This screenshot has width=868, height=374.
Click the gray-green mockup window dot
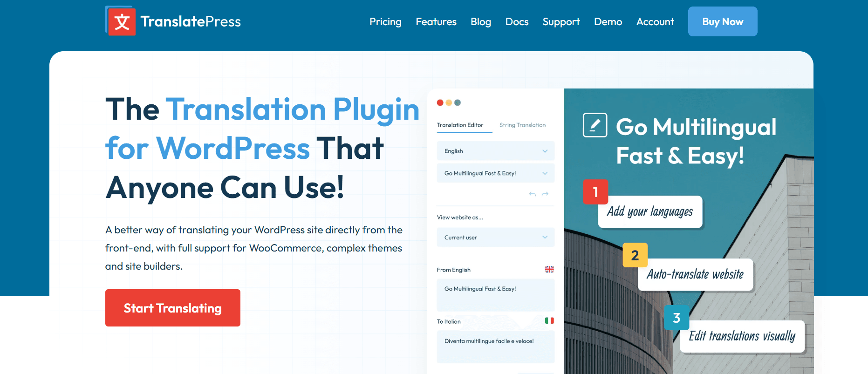[x=458, y=102]
